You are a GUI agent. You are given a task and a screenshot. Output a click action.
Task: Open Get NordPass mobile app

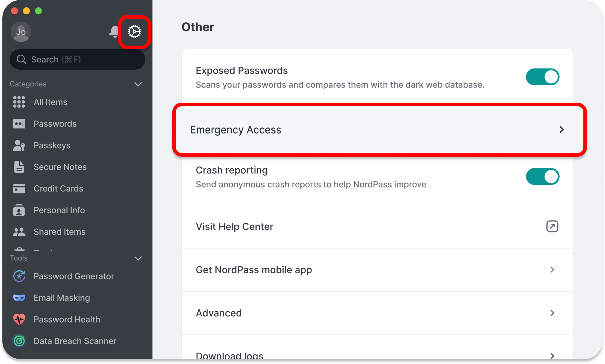tap(378, 270)
